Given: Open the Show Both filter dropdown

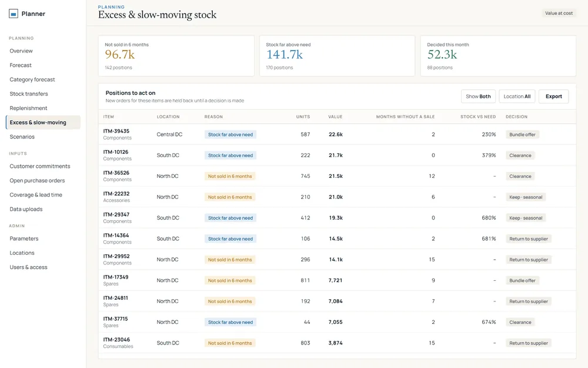Looking at the screenshot, I should tap(478, 97).
